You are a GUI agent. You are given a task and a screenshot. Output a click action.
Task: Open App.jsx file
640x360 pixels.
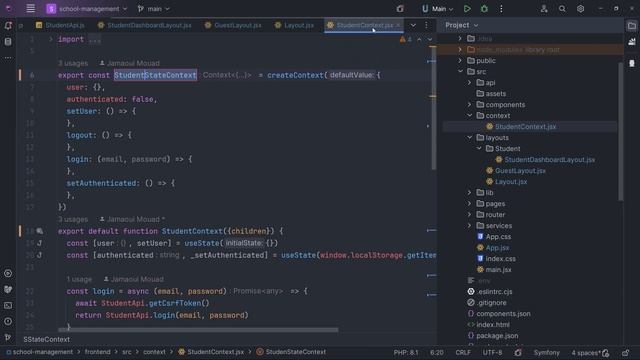497,248
